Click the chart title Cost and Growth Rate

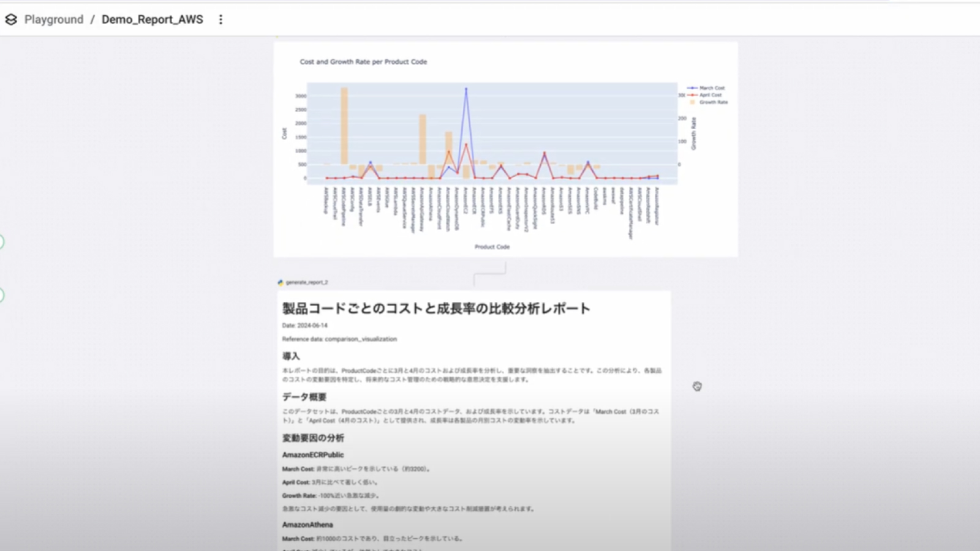[x=363, y=62]
